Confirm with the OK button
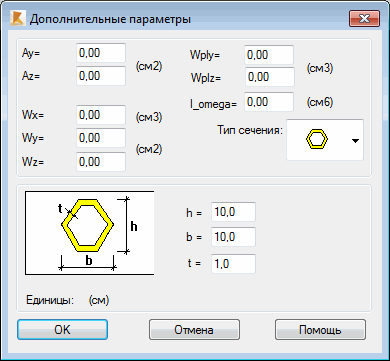 (x=62, y=330)
